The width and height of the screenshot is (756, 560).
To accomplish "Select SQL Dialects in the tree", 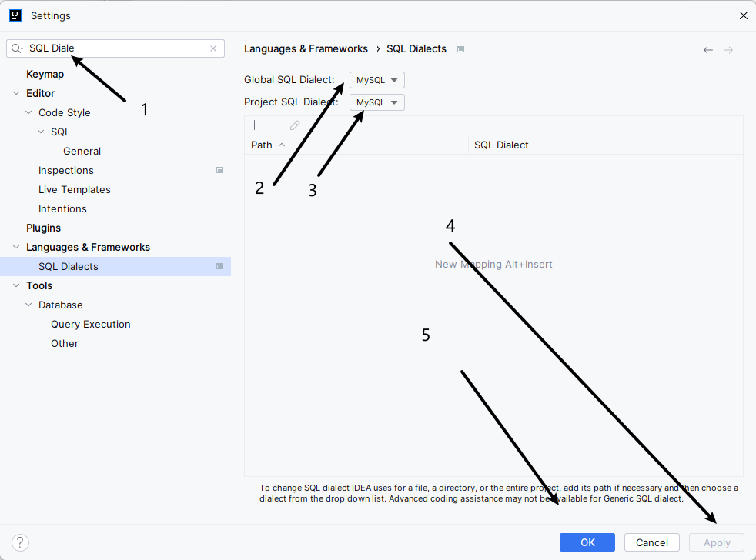I will click(115, 266).
